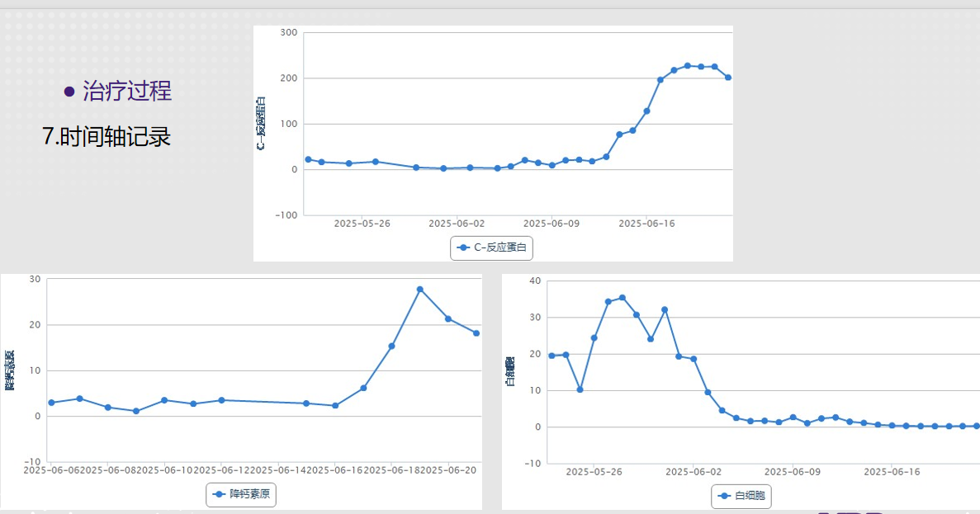Select the 治疗过程 heading text

pyautogui.click(x=127, y=91)
